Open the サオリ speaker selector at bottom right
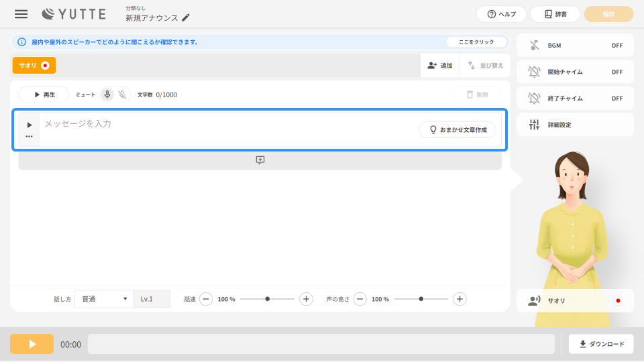This screenshot has width=644, height=362. [575, 301]
